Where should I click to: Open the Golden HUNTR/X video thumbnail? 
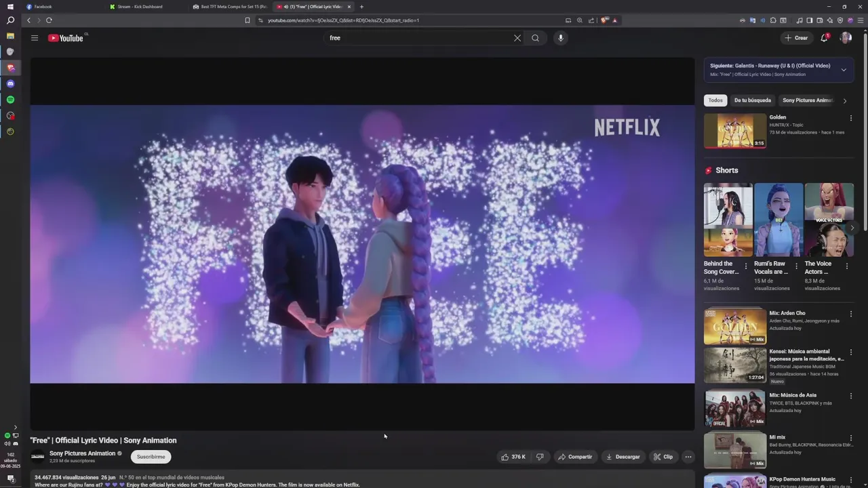[734, 131]
